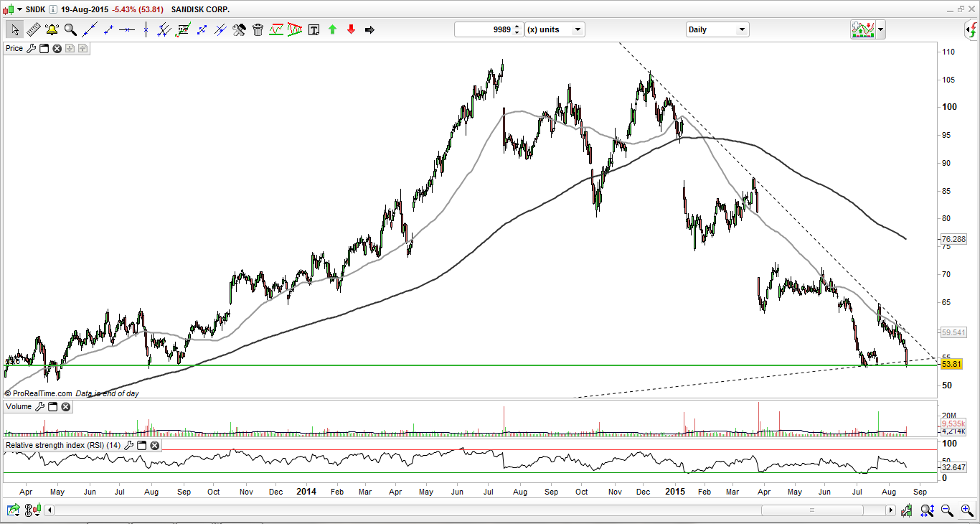Increase the units value with up stepper
The image size is (980, 524).
[x=517, y=26]
